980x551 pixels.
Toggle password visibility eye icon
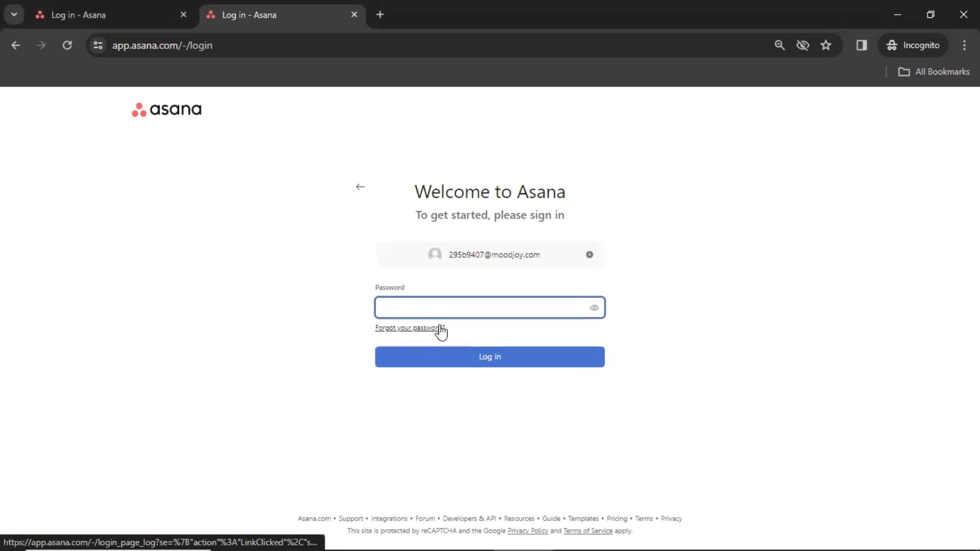(x=594, y=307)
